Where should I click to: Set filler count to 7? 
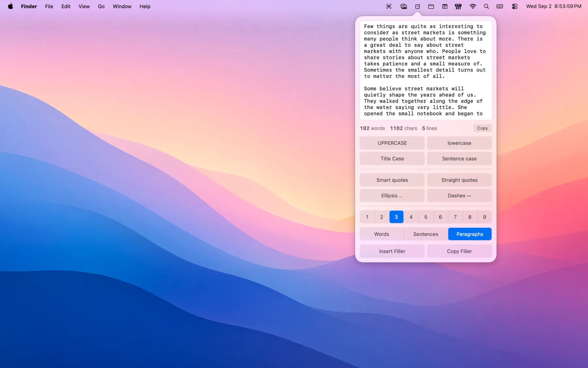click(455, 217)
